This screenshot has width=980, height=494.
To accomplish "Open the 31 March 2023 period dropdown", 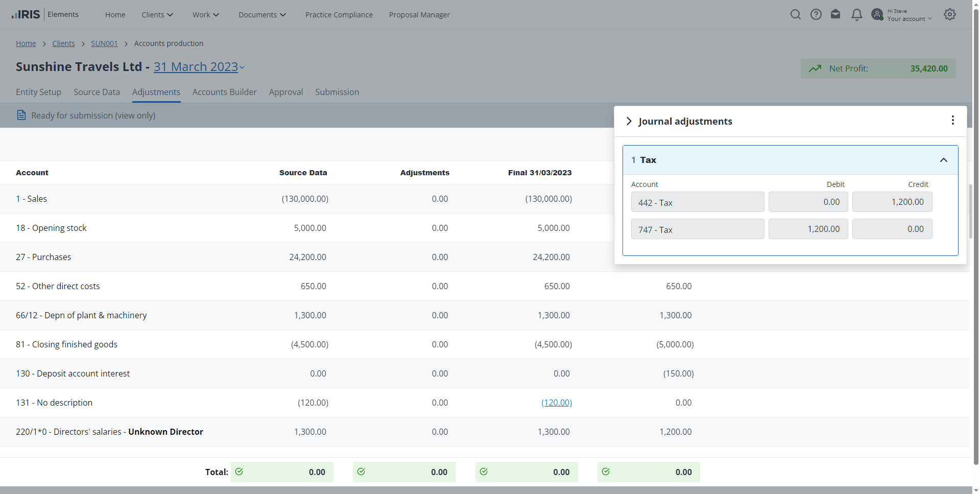I will pyautogui.click(x=199, y=67).
